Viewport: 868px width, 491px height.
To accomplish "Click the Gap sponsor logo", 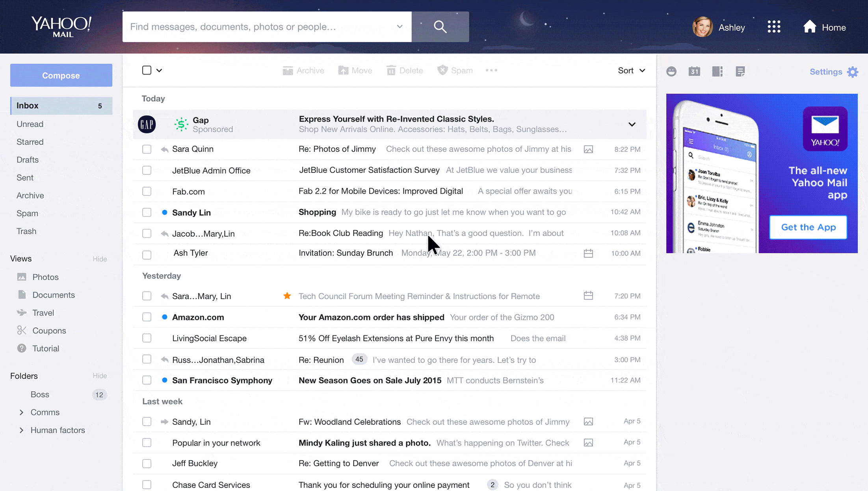I will coord(147,124).
